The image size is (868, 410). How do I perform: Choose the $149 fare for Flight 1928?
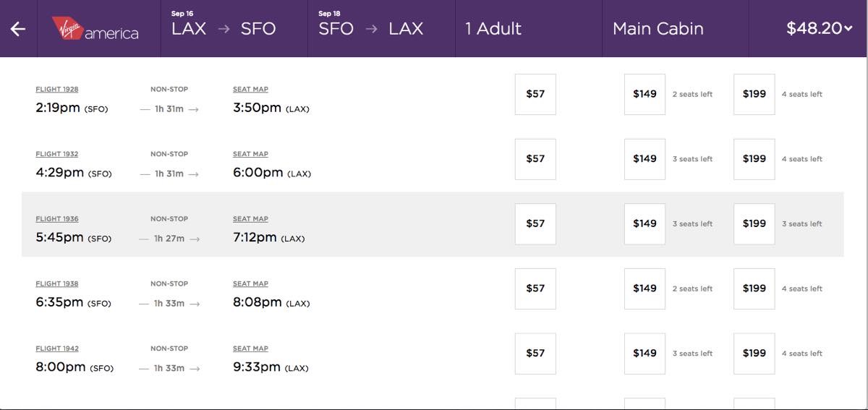click(644, 94)
